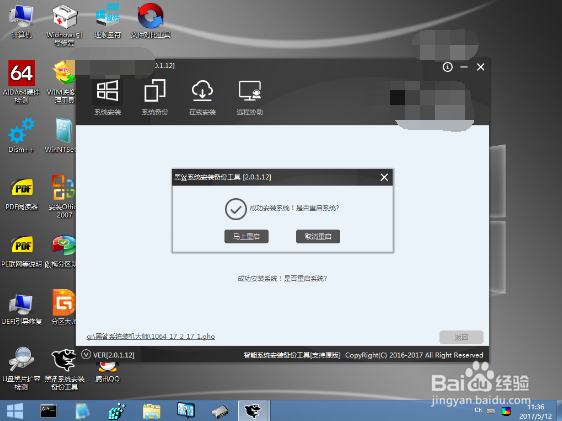Screen dimensions: 562x421
Task: Switch to the 系统备份 backup tab
Action: pyautogui.click(x=155, y=97)
